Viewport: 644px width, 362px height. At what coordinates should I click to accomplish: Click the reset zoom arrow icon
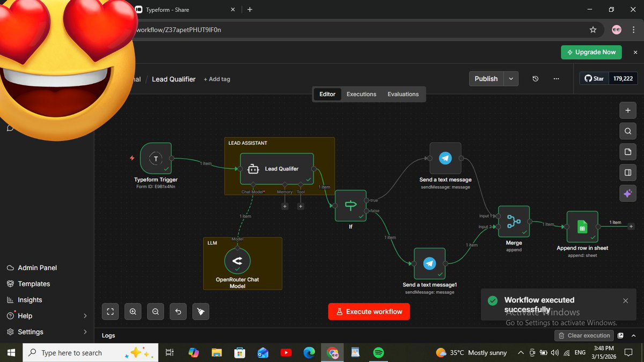tap(178, 311)
